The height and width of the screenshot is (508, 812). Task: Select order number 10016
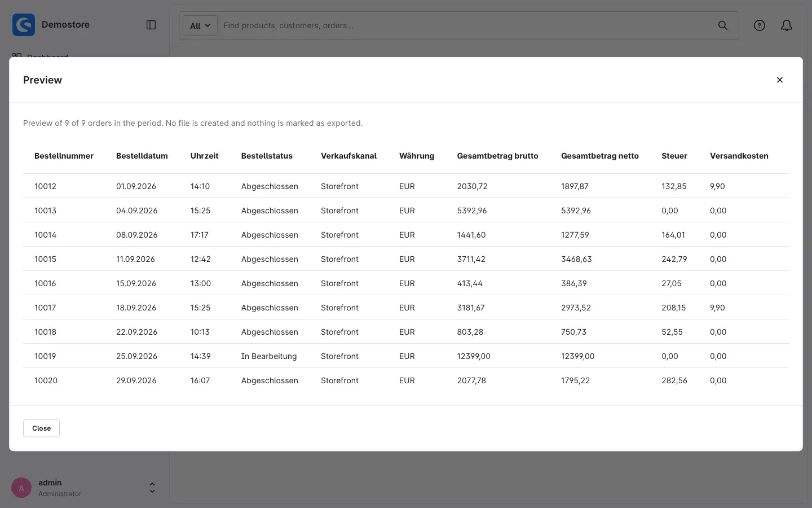[x=45, y=283]
